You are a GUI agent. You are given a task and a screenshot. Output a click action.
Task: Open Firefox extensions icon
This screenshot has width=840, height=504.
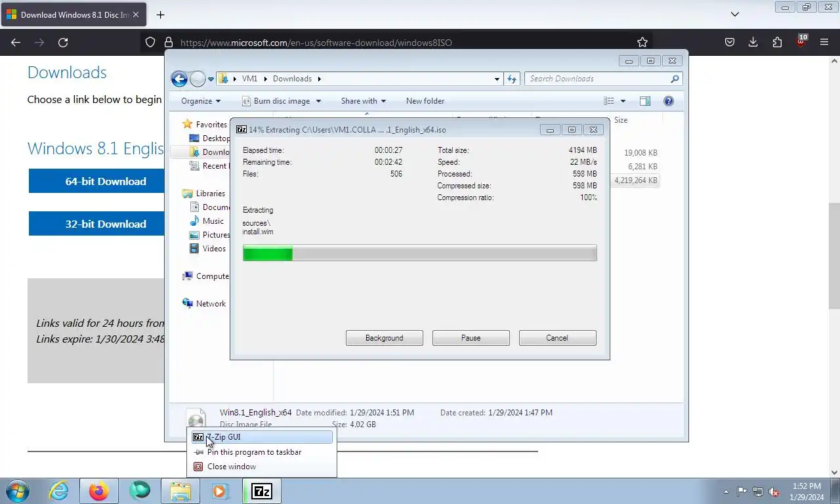pyautogui.click(x=777, y=42)
